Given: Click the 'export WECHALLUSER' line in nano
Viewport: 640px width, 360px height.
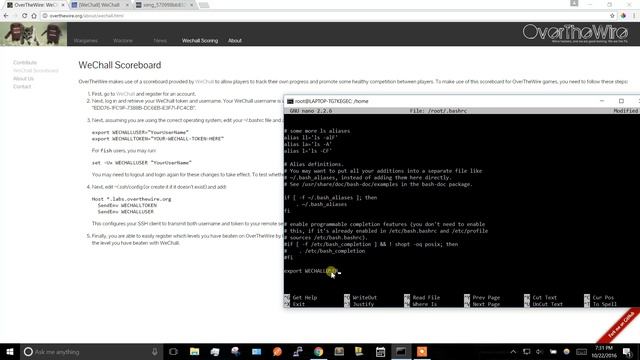Looking at the screenshot, I should [311, 271].
